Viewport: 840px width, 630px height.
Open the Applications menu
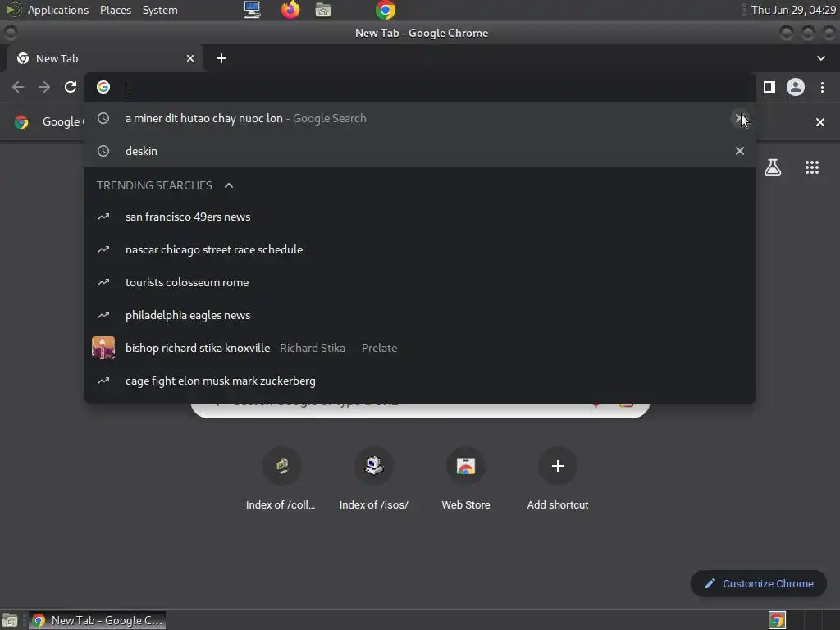click(x=58, y=10)
